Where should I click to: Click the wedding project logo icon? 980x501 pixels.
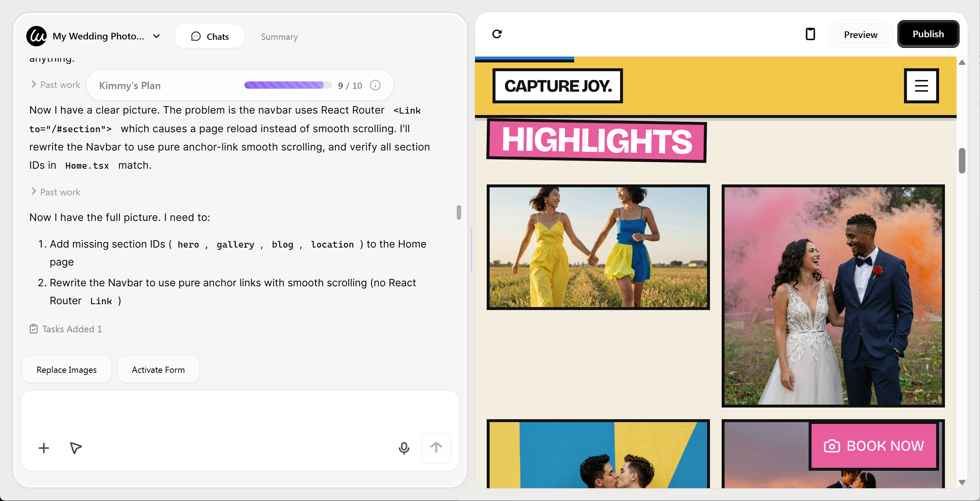click(x=36, y=36)
